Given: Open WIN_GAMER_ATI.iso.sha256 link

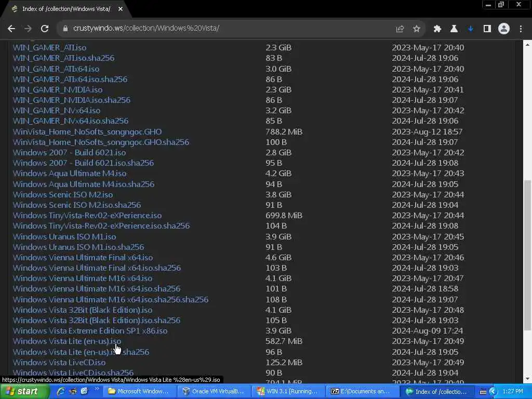Looking at the screenshot, I should click(63, 58).
